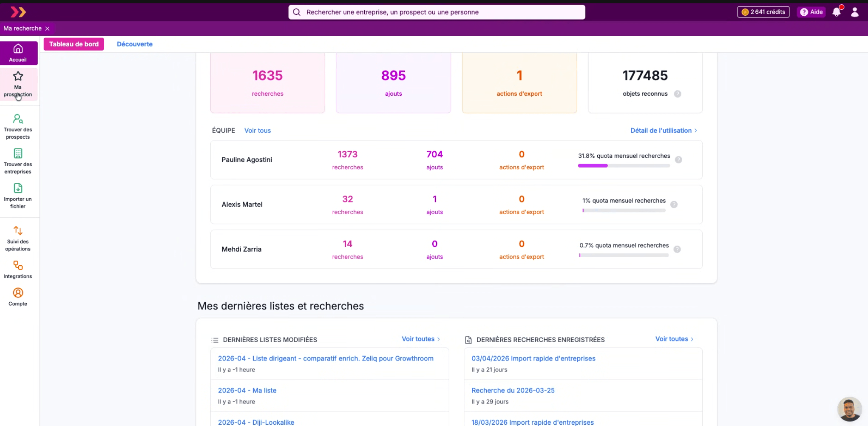Open Recherche du 2026-03-25 link
868x426 pixels.
click(x=513, y=390)
